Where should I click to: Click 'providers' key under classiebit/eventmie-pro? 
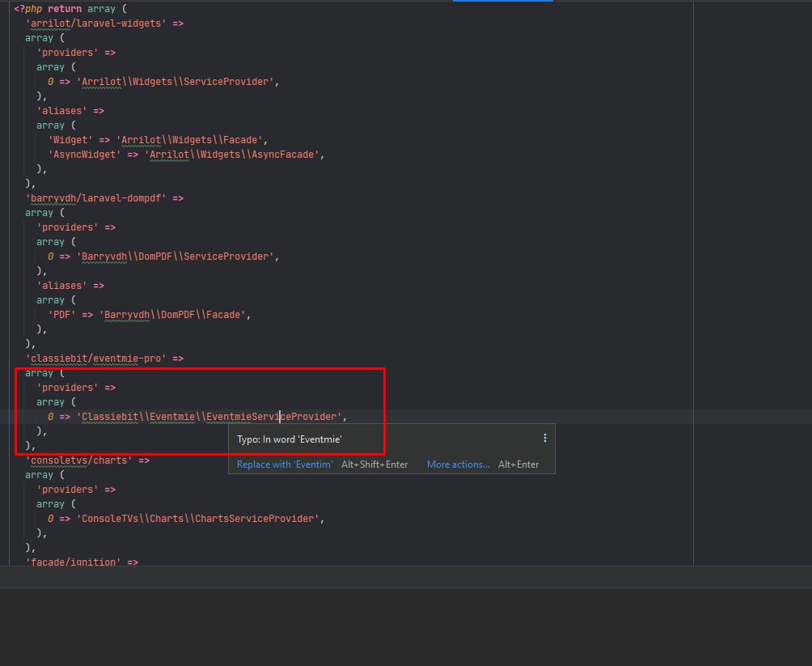(x=67, y=388)
